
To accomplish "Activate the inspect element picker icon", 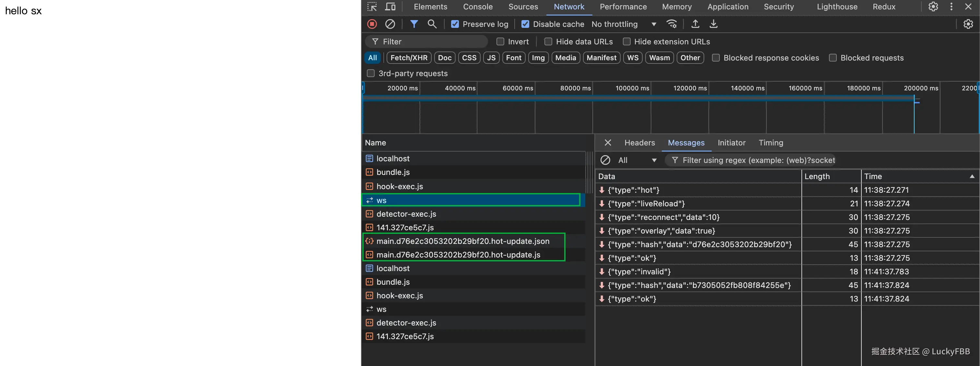I will click(x=372, y=6).
